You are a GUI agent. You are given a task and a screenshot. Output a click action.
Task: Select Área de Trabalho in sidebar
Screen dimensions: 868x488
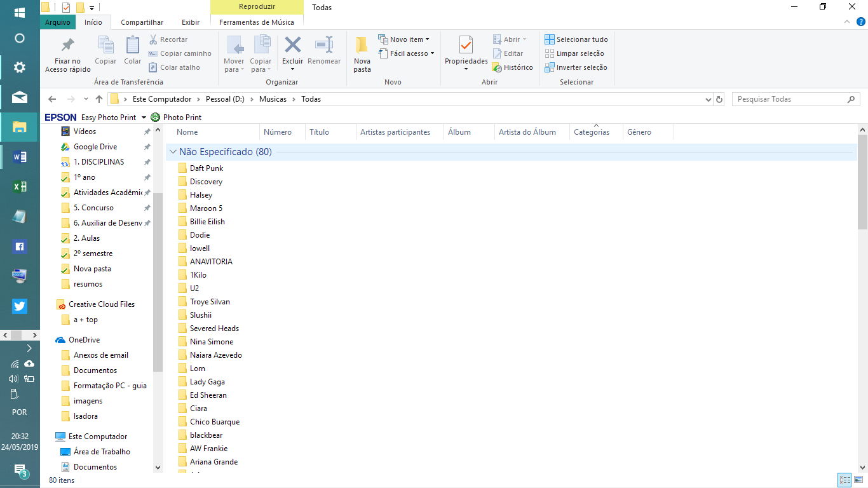coord(102,452)
